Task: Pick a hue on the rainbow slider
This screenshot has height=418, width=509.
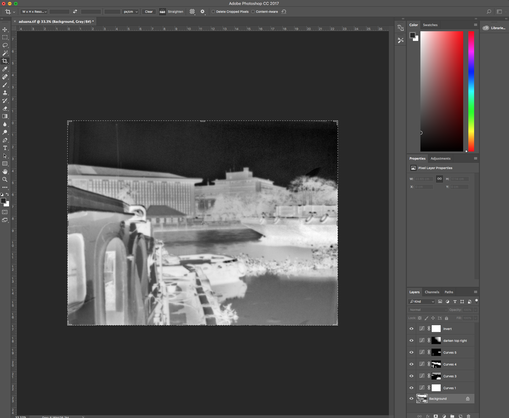Action: [471, 91]
